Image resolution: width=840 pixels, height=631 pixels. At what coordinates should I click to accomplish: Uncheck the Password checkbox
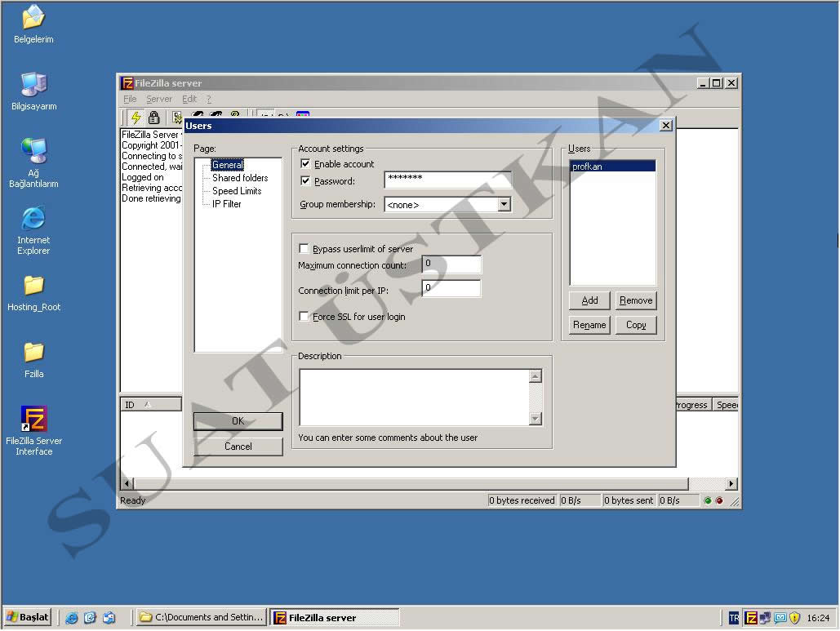pos(305,181)
